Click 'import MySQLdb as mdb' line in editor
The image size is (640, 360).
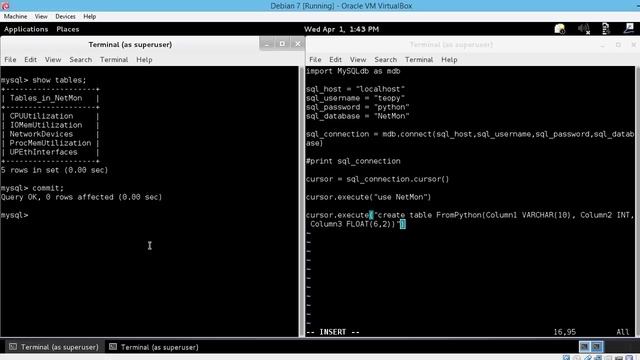(x=353, y=71)
